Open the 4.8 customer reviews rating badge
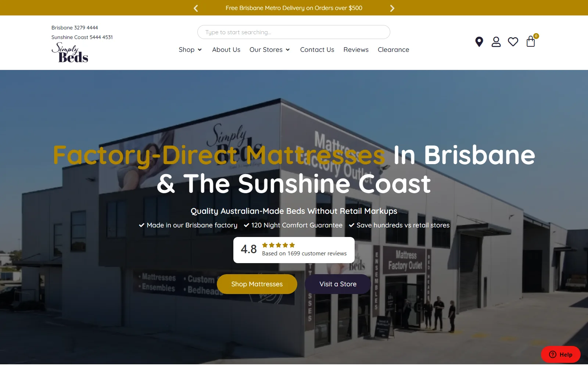This screenshot has width=588, height=368. (x=294, y=250)
